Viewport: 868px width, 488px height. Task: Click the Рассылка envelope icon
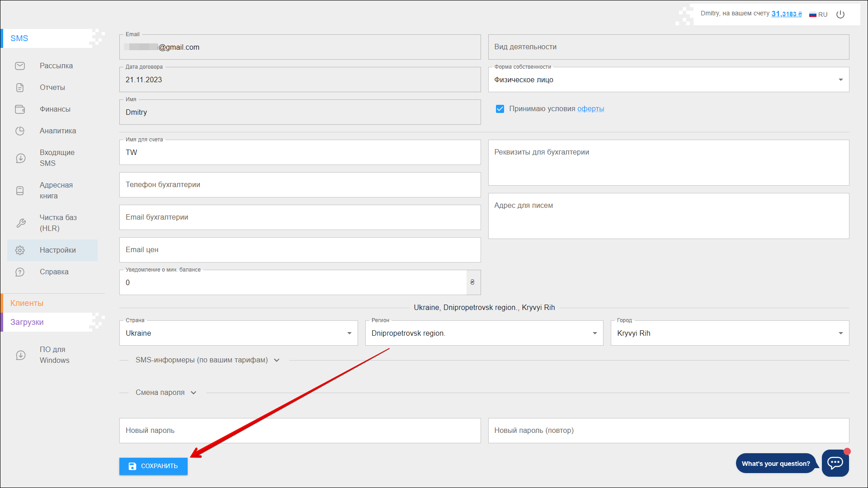[20, 66]
